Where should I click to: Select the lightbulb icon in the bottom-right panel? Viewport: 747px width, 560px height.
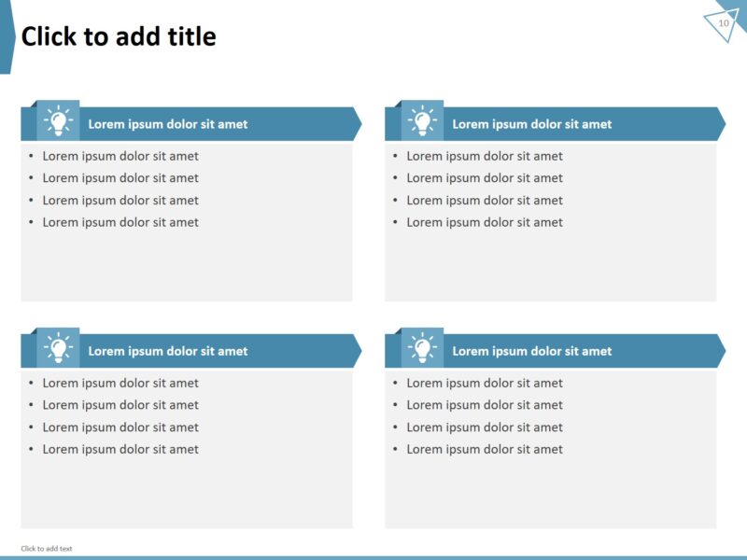[x=422, y=348]
